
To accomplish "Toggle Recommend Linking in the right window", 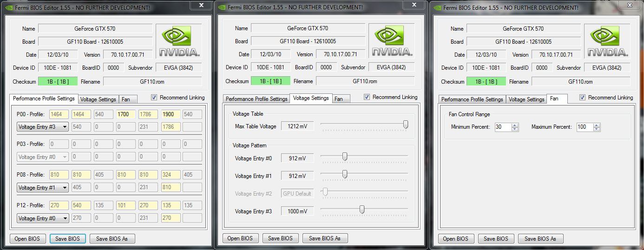I will coord(583,98).
